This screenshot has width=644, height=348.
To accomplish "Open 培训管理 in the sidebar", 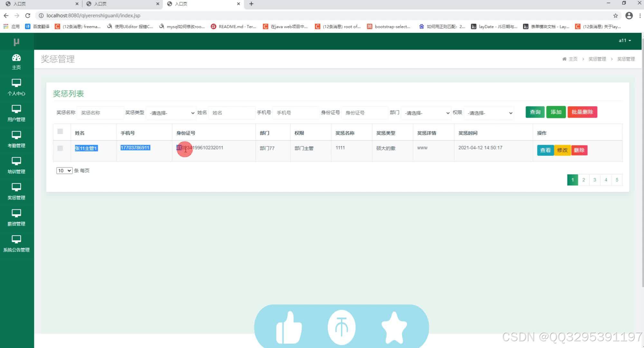I will [x=16, y=166].
